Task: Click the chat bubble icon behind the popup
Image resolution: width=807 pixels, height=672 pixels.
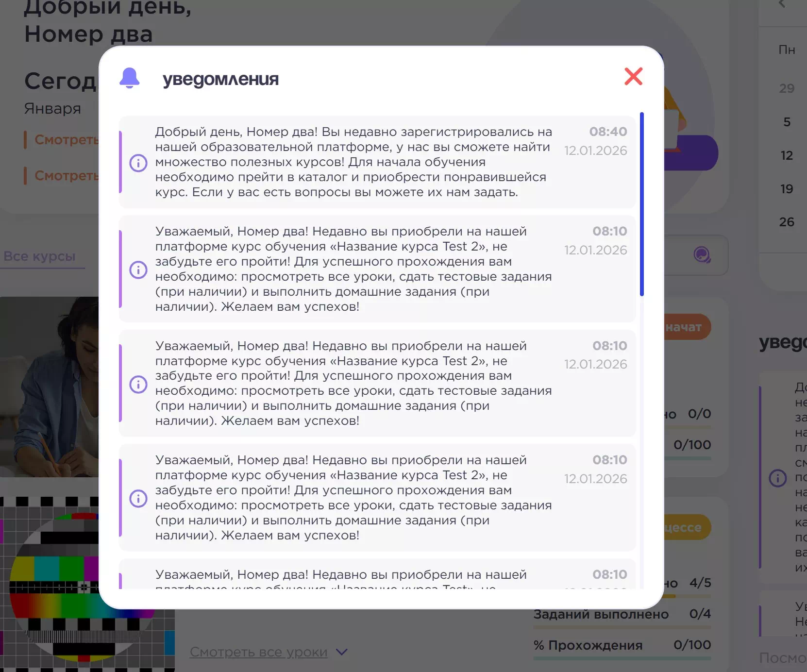Action: (x=702, y=254)
